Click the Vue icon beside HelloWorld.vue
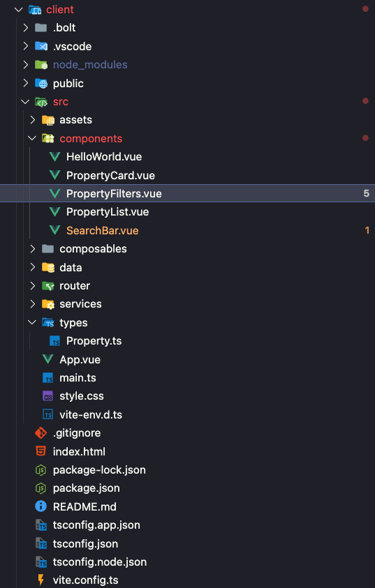Image resolution: width=375 pixels, height=588 pixels. tap(54, 157)
